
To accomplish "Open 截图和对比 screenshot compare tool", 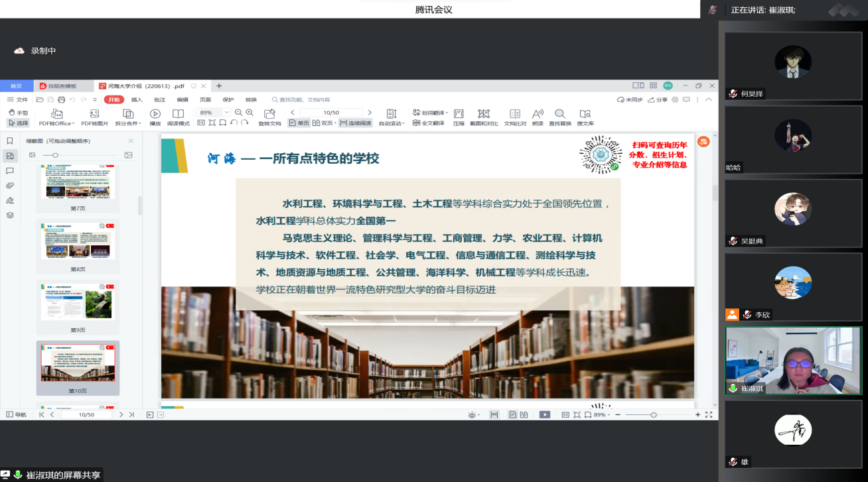I will coord(484,117).
